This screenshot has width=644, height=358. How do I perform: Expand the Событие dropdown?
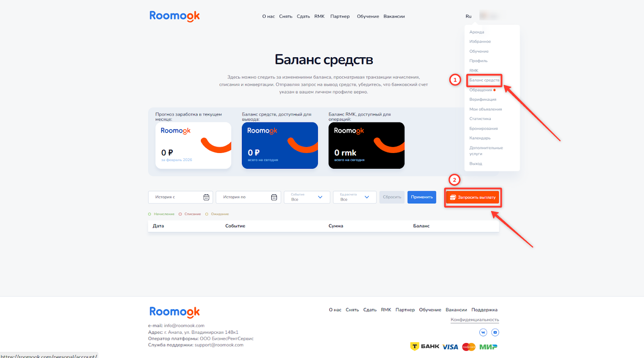pos(307,197)
